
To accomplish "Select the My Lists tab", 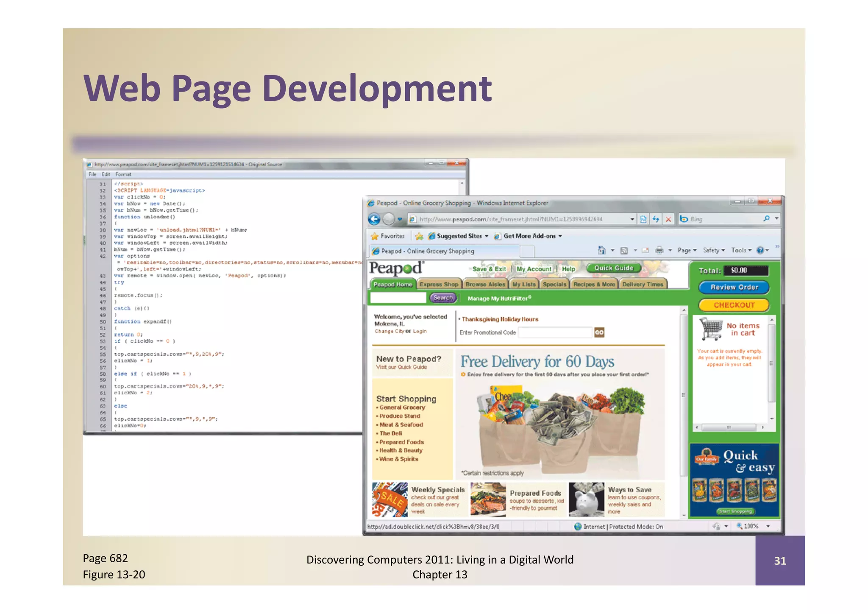I will [524, 285].
